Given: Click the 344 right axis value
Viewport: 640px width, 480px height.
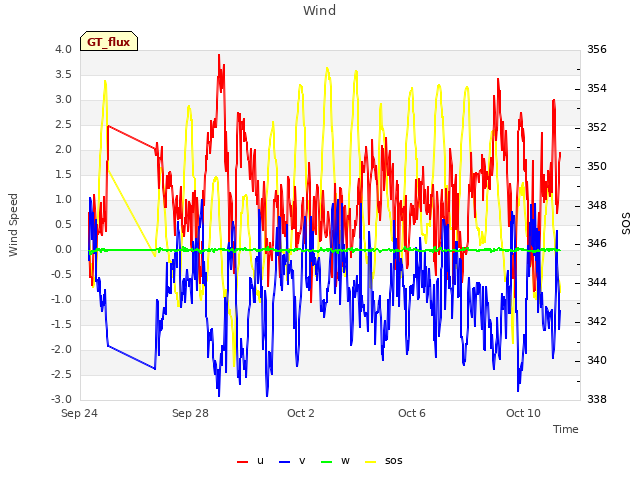Looking at the screenshot, I should (597, 282).
